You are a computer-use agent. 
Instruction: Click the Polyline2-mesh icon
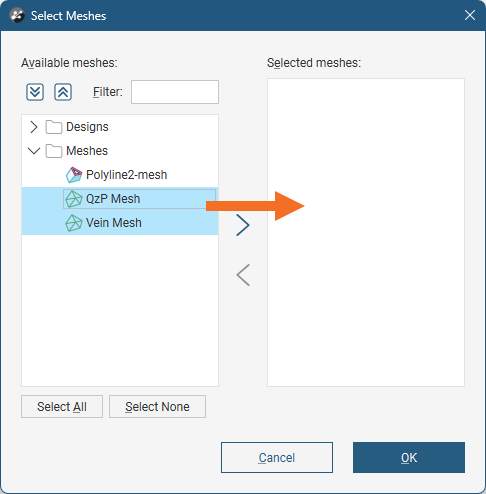coord(74,175)
